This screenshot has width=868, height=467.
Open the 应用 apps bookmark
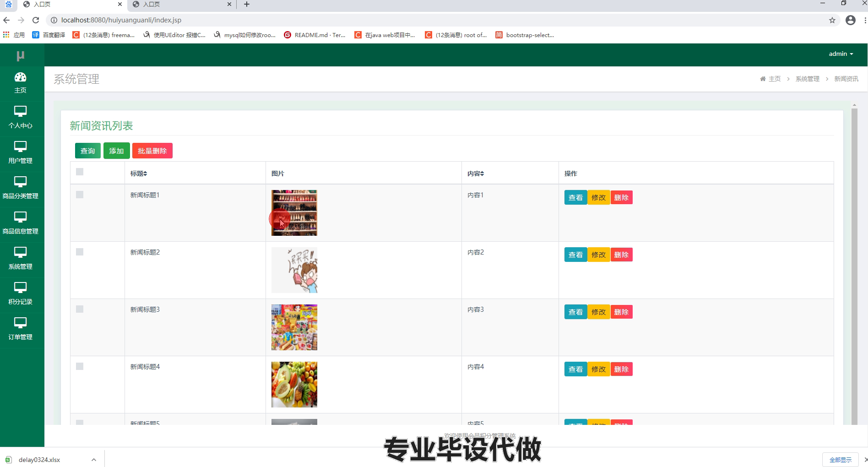pos(14,35)
